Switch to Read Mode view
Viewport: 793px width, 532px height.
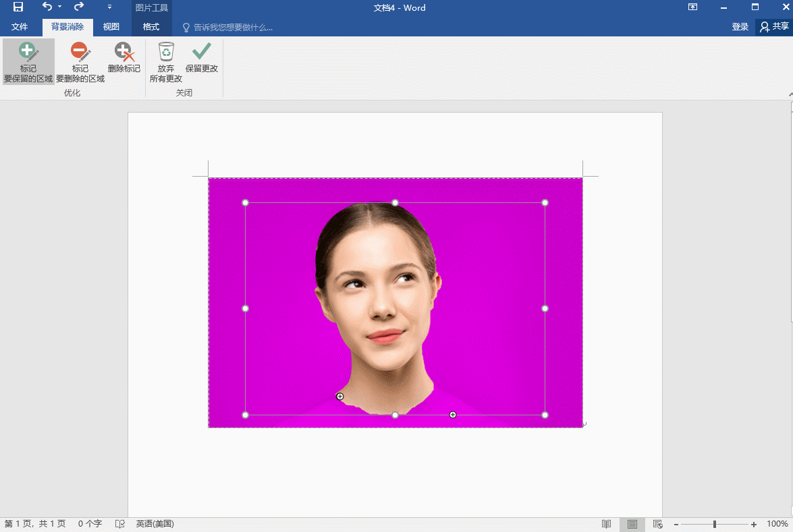(x=606, y=524)
